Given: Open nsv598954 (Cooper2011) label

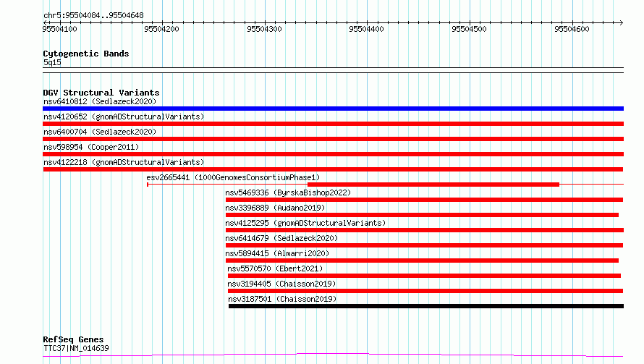Looking at the screenshot, I should 91,147.
